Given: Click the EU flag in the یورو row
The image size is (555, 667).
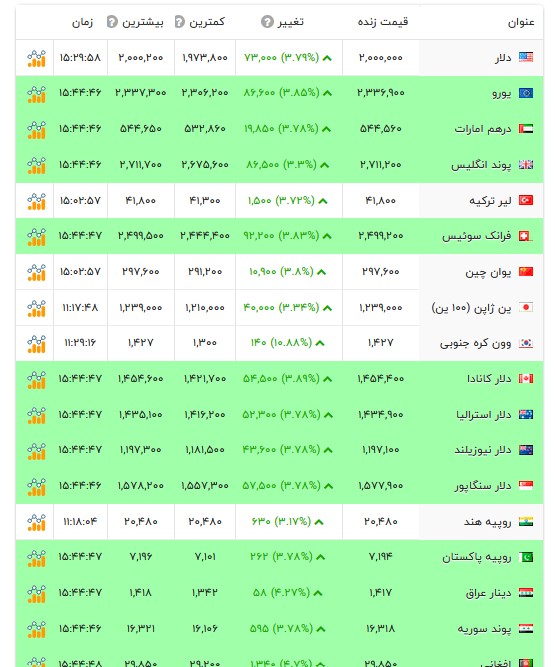Looking at the screenshot, I should pyautogui.click(x=526, y=93).
